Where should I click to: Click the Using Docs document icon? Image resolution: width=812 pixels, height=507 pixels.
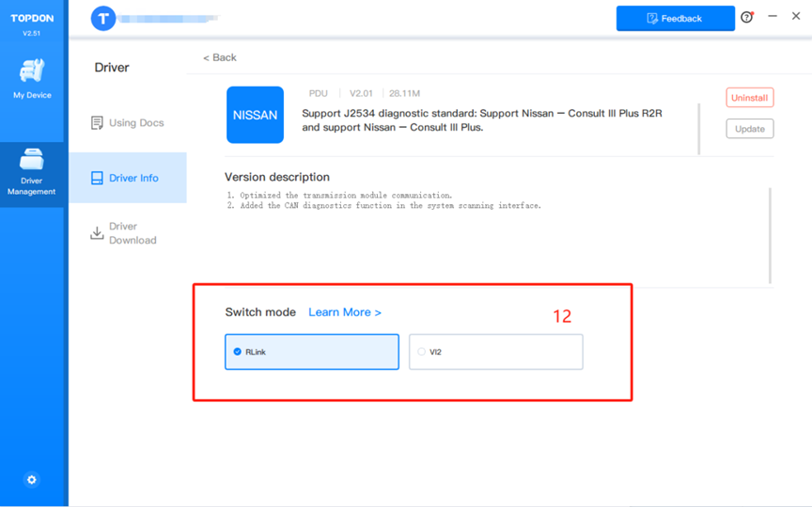[x=97, y=123]
